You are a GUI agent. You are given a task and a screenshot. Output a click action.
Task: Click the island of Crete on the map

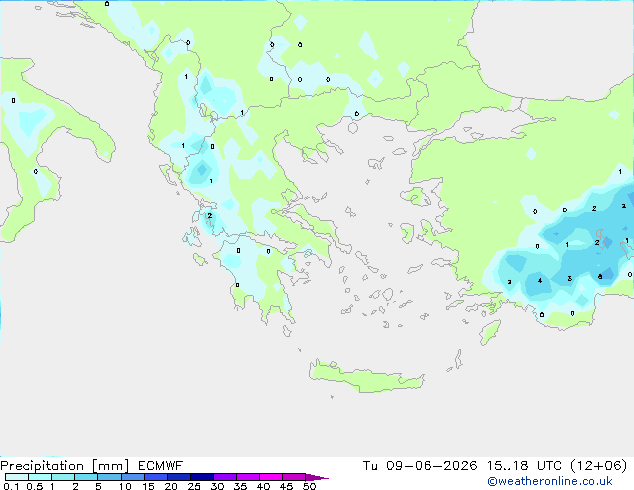click(x=366, y=376)
